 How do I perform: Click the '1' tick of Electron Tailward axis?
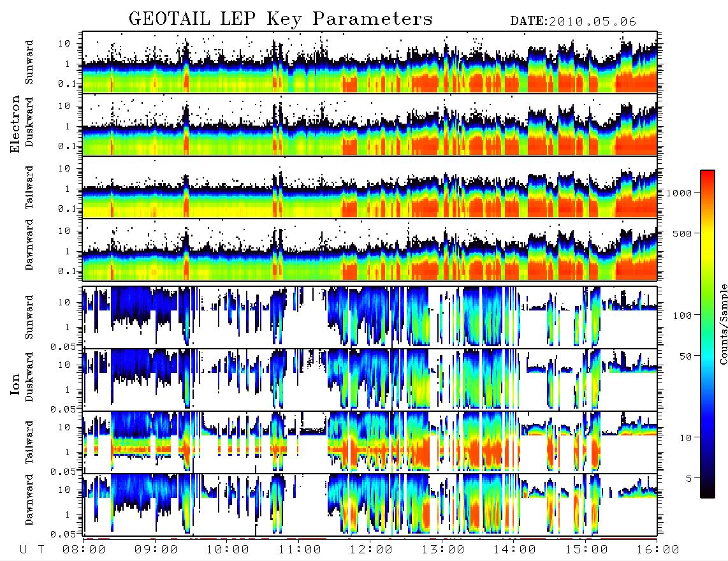pyautogui.click(x=68, y=189)
